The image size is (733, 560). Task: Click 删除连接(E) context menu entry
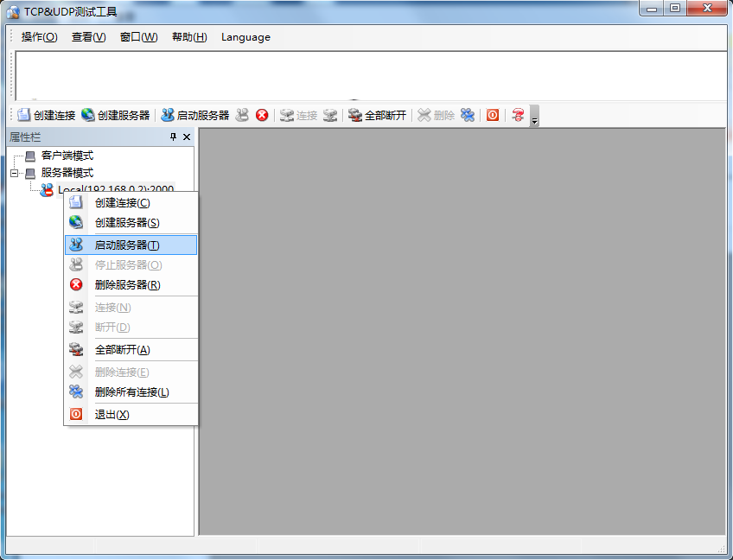(131, 372)
